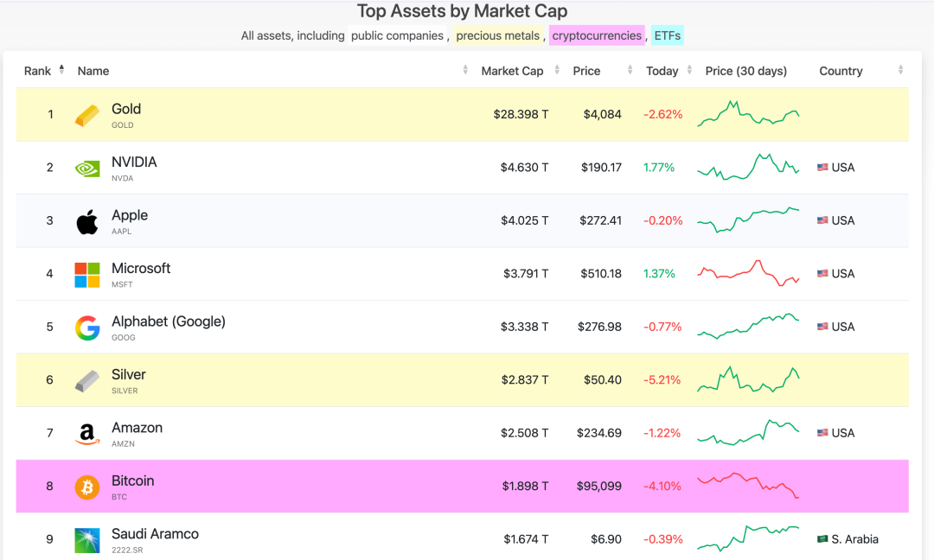Viewport: 934px width, 560px height.
Task: Open the Saudi Aramco company page
Action: (x=155, y=534)
